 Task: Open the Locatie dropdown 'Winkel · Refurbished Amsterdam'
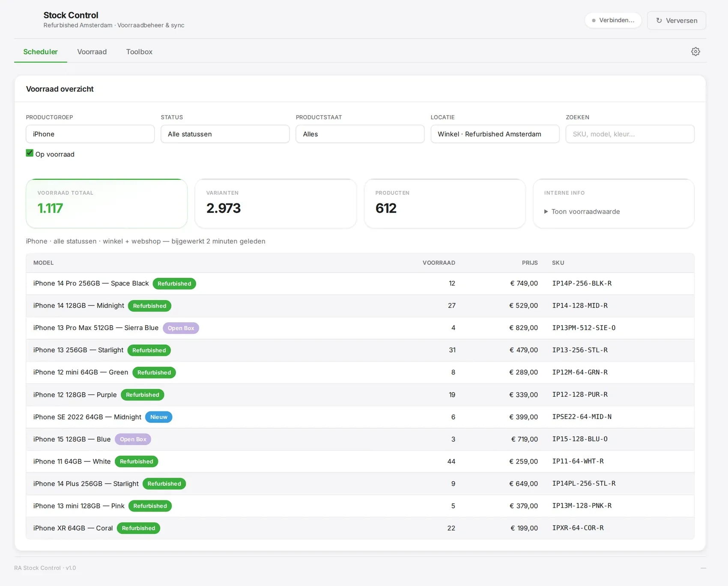click(495, 134)
